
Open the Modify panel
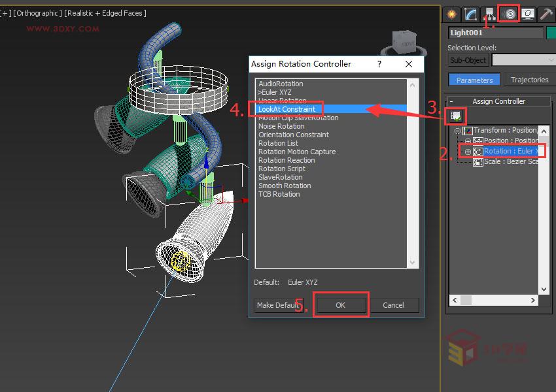coord(469,14)
